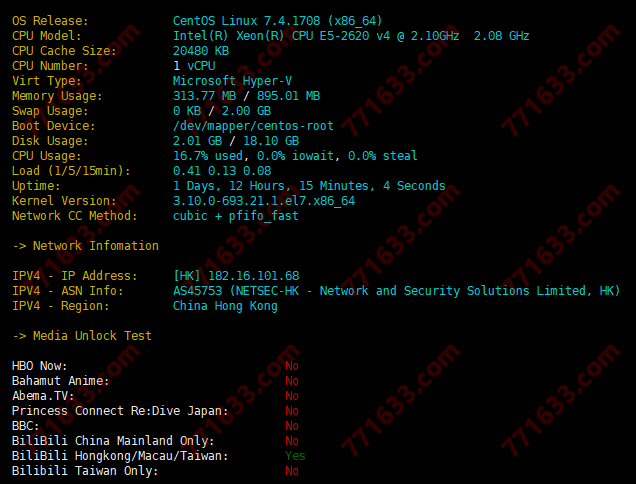Click the No result for Bilibili Taiwan Only
The image size is (636, 484).
click(292, 471)
